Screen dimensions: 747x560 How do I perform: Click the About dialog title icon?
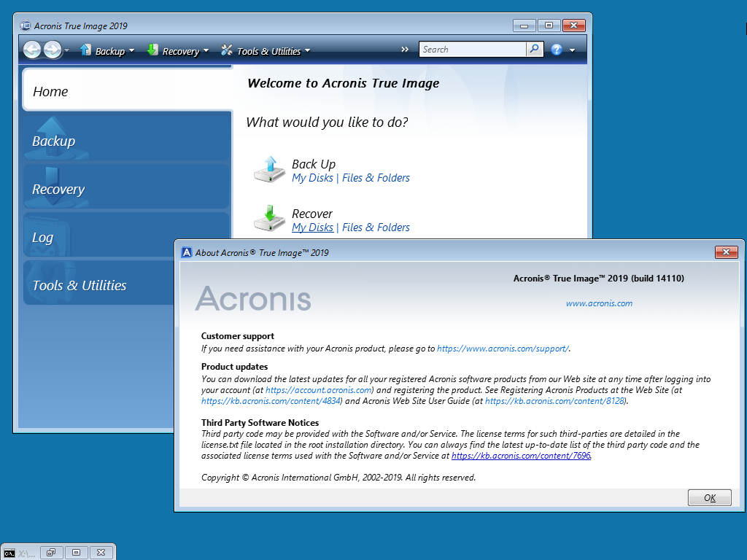coord(187,252)
